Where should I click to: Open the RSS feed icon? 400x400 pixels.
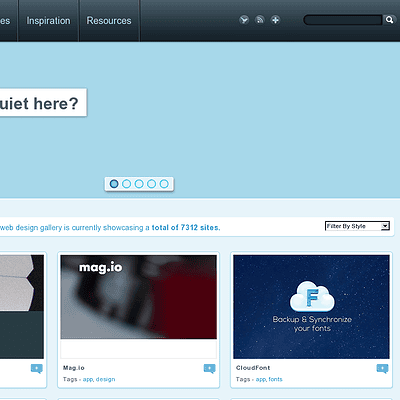click(260, 20)
